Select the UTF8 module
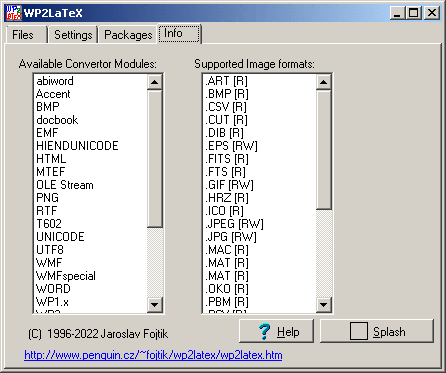Viewport: 446px width, 373px height. (91, 250)
